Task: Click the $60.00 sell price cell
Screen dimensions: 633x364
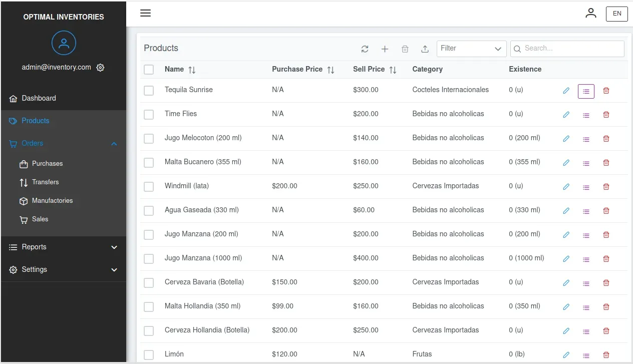Action: (364, 210)
